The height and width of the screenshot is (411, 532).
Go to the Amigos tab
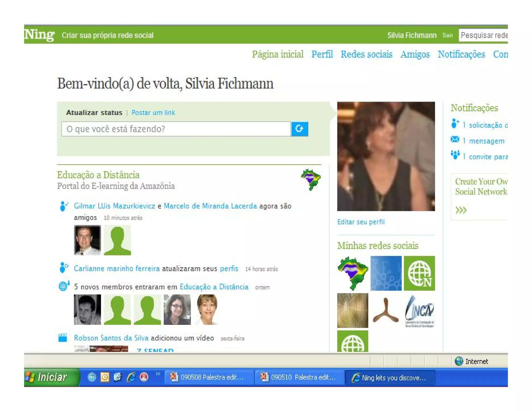click(x=415, y=54)
